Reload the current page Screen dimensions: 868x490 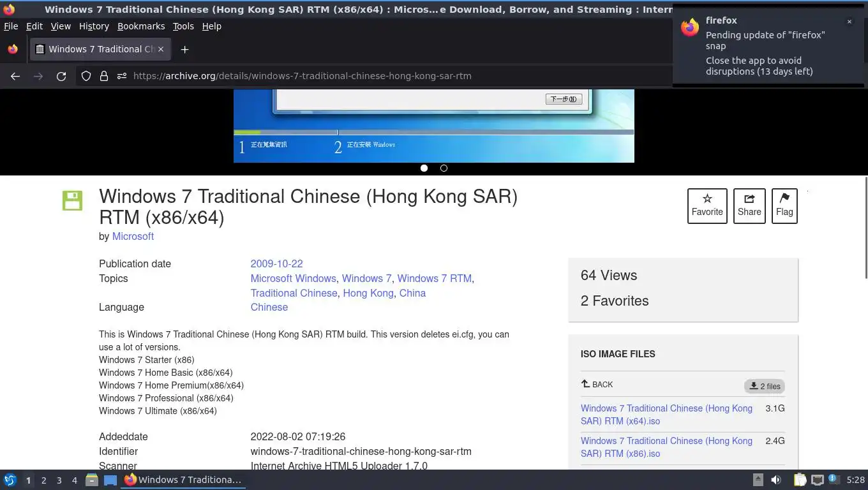(61, 76)
